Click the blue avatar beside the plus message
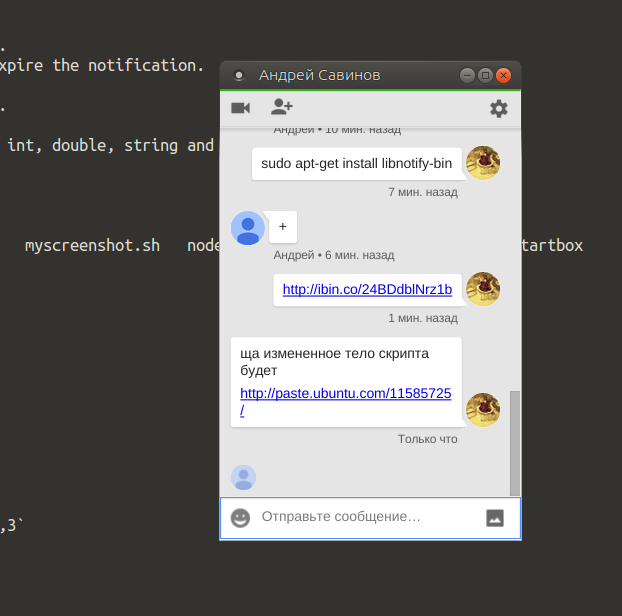The height and width of the screenshot is (616, 622). pos(248,228)
